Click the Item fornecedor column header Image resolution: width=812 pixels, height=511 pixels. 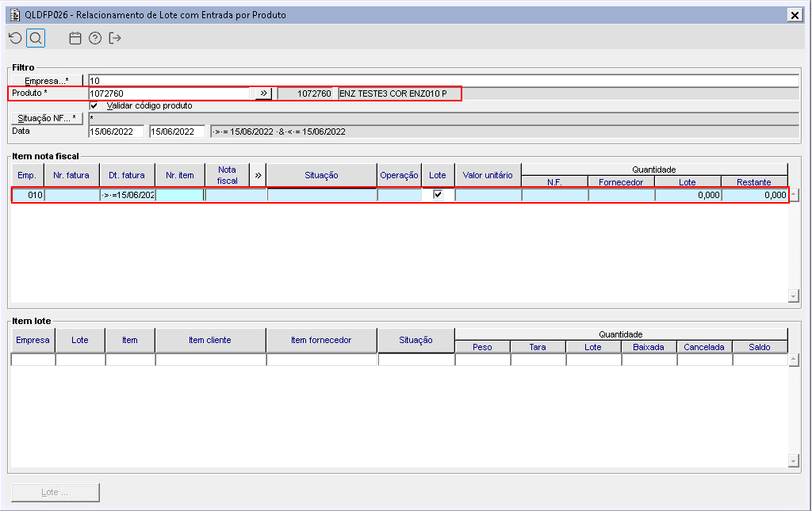(x=322, y=341)
